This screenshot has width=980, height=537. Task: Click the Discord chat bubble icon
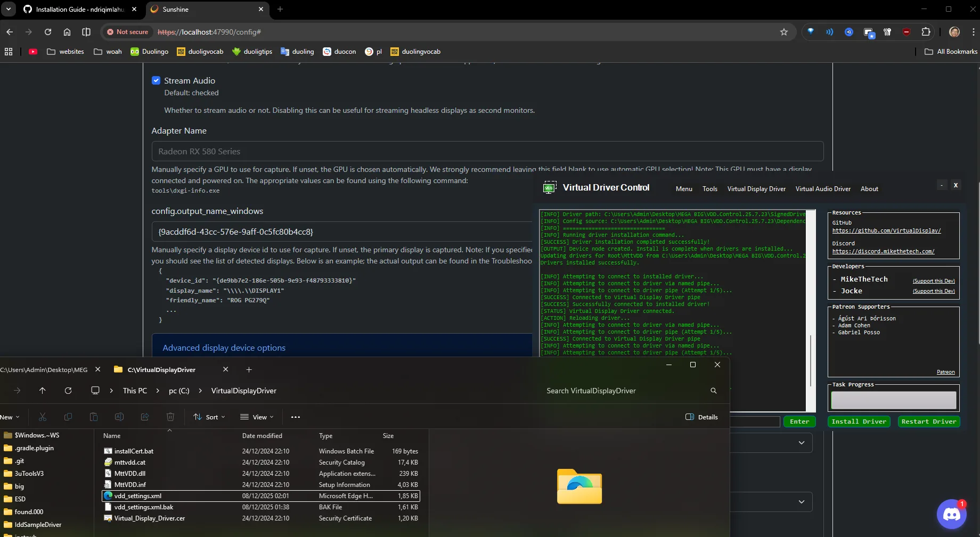[951, 514]
